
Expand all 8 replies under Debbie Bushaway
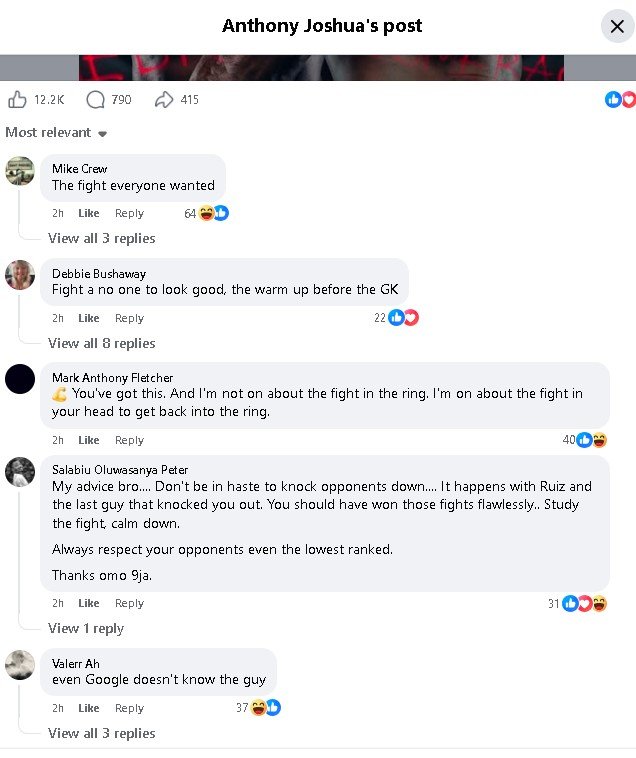coord(102,343)
